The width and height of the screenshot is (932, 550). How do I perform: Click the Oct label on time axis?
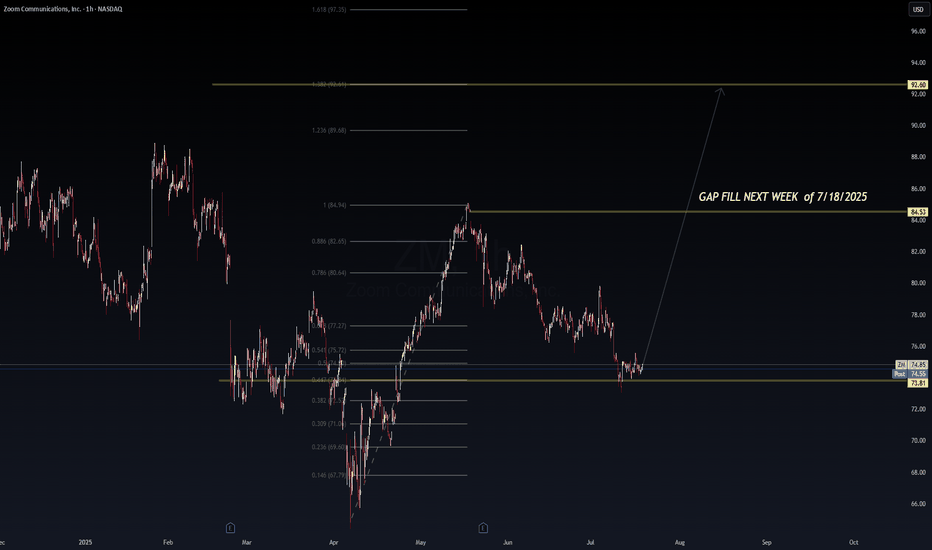pyautogui.click(x=854, y=542)
